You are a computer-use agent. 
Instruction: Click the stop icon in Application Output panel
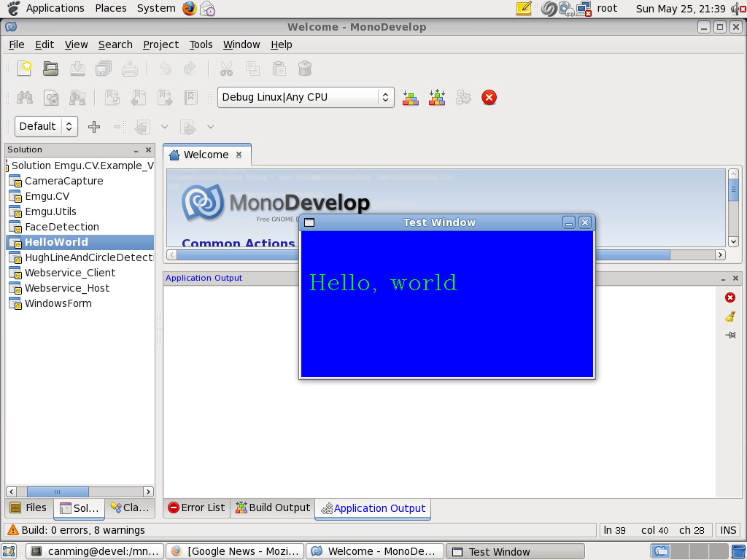click(729, 297)
